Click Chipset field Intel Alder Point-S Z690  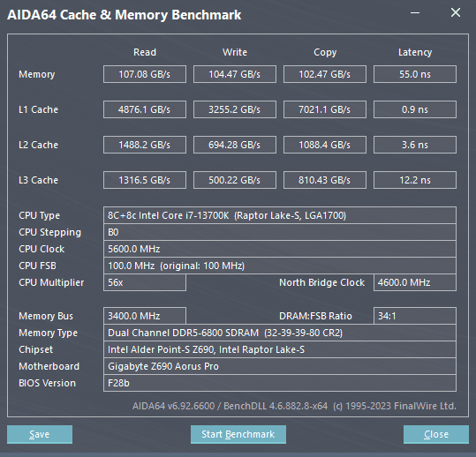pyautogui.click(x=280, y=349)
